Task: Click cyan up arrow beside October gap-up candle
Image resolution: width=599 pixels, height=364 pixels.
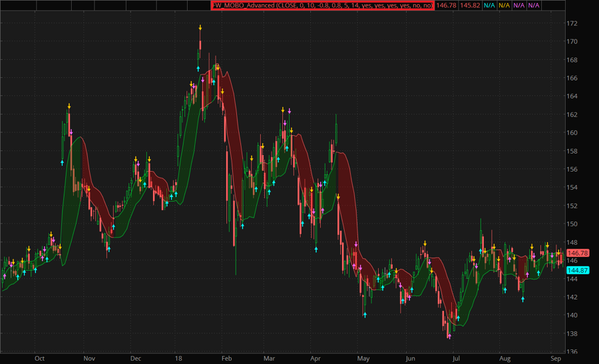Action: pos(63,162)
